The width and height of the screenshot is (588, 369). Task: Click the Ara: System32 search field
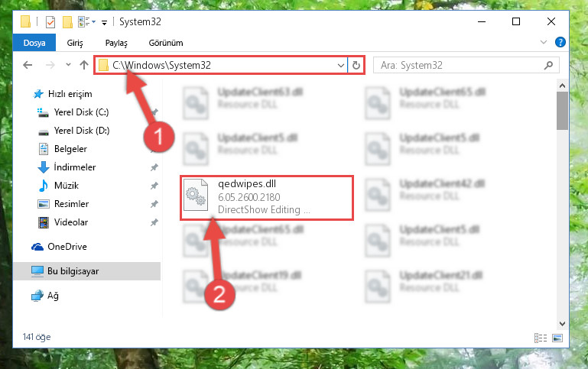[461, 66]
